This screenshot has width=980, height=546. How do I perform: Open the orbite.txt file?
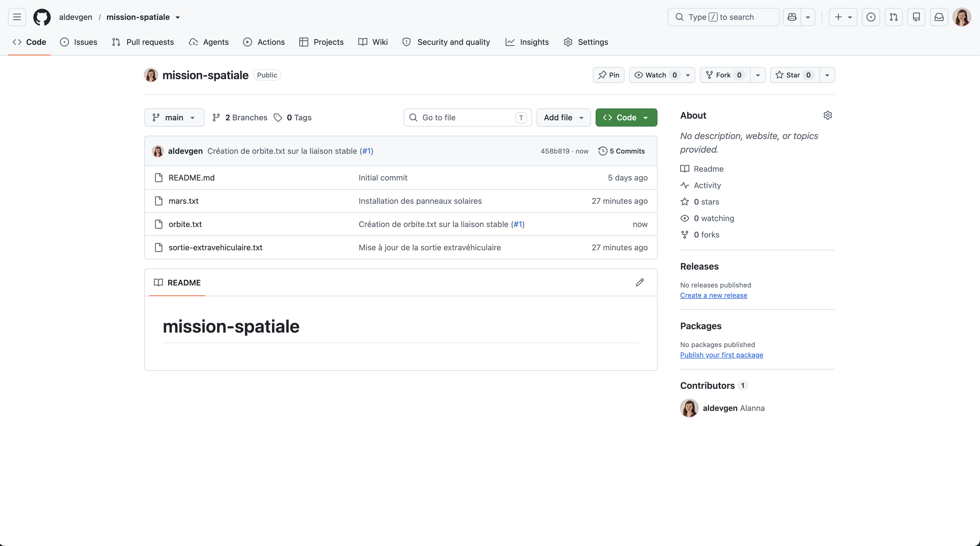point(185,224)
